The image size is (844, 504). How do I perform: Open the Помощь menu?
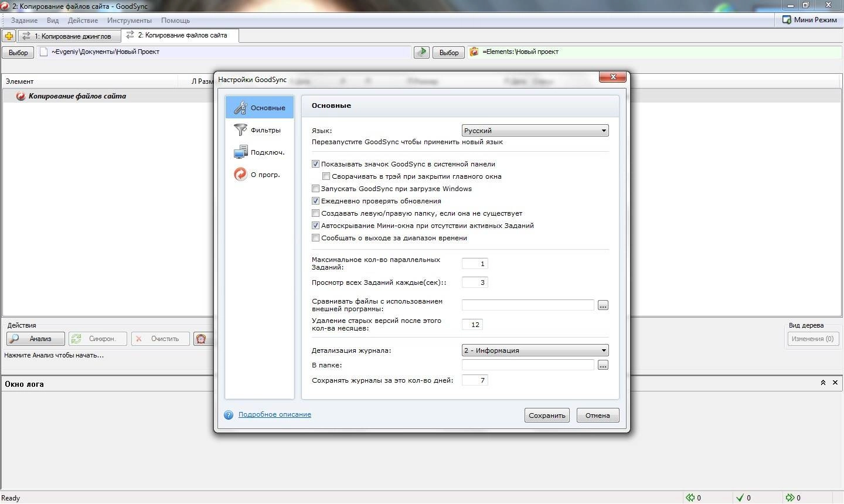tap(175, 21)
